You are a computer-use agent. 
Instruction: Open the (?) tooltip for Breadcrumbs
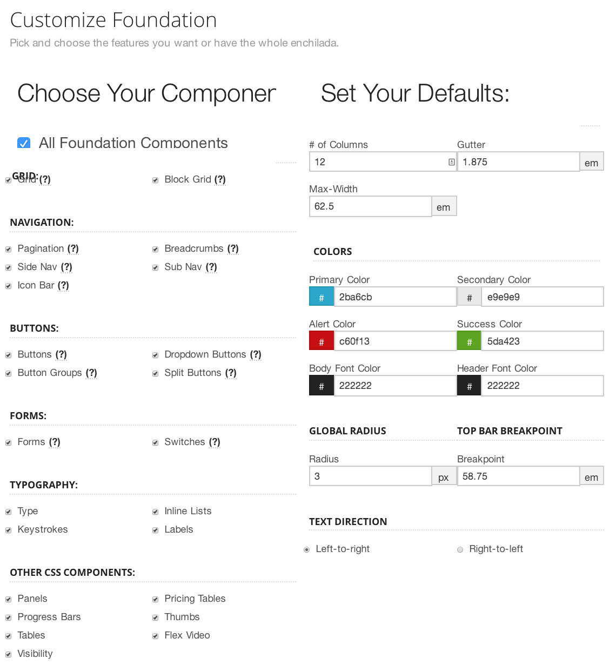tap(233, 248)
